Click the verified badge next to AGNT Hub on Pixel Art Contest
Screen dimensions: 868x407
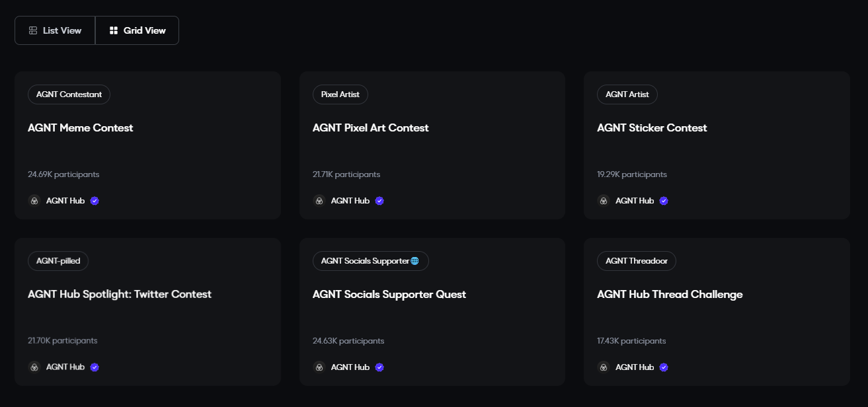coord(379,200)
